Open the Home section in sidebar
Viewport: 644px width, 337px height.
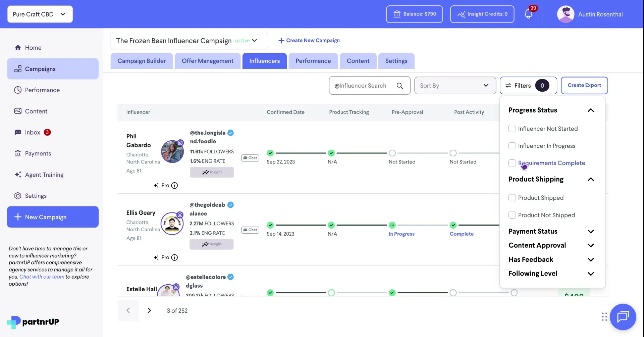click(33, 47)
